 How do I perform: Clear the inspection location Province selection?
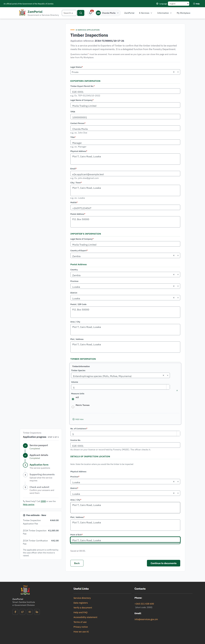(174, 482)
